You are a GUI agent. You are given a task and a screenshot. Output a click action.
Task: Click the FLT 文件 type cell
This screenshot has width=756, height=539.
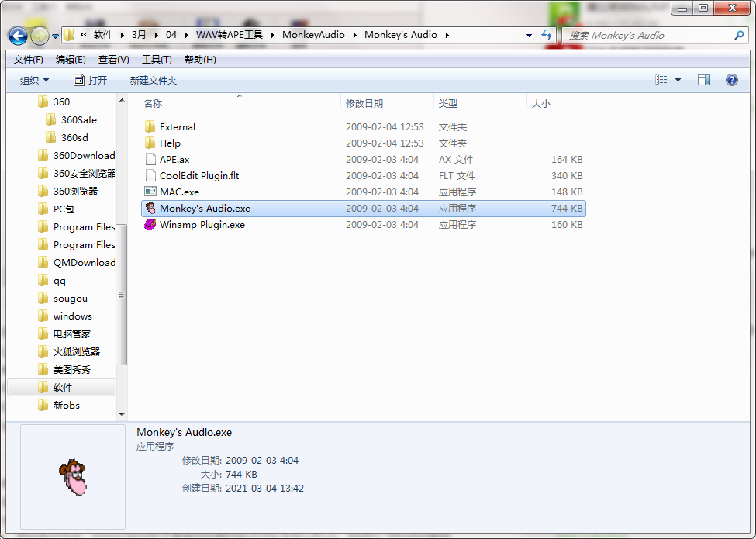coord(457,175)
